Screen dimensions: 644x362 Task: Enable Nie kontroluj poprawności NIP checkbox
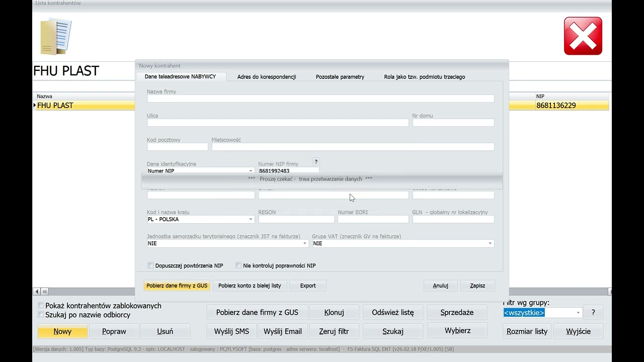[238, 265]
